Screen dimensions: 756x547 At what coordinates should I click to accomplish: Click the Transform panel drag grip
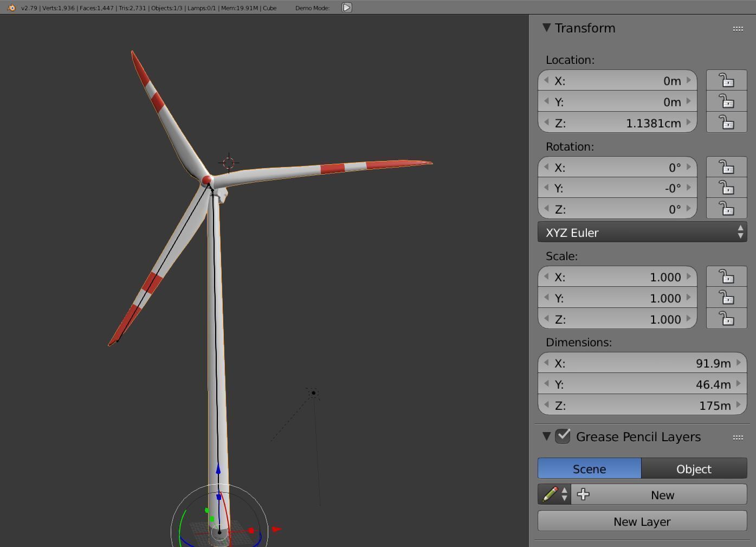pyautogui.click(x=738, y=29)
